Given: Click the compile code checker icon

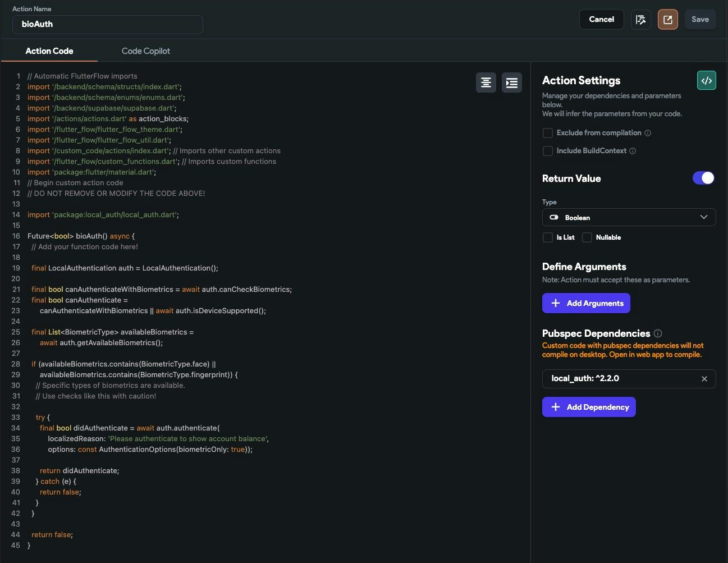Looking at the screenshot, I should click(640, 20).
